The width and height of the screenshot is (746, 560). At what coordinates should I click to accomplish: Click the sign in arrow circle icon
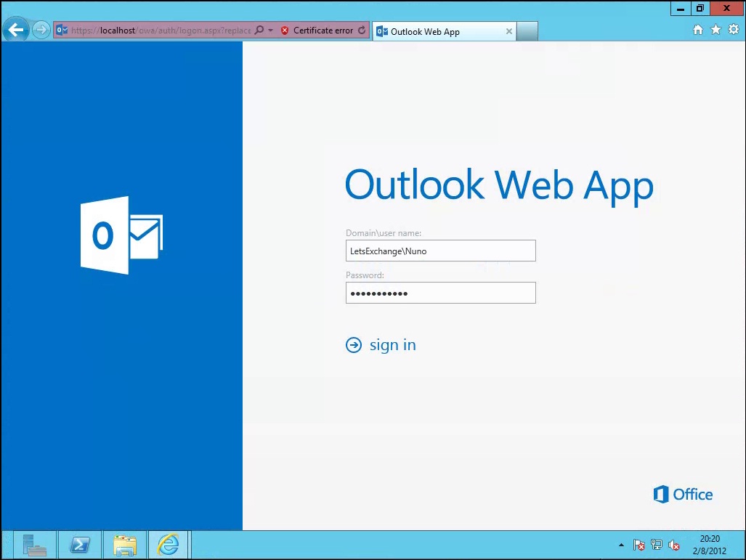tap(354, 345)
